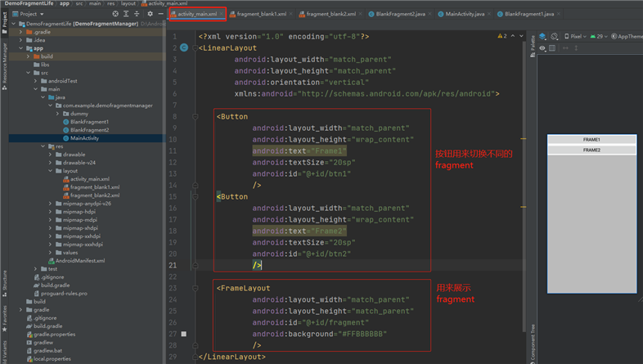Close the MainActivity.java tab

click(x=489, y=14)
